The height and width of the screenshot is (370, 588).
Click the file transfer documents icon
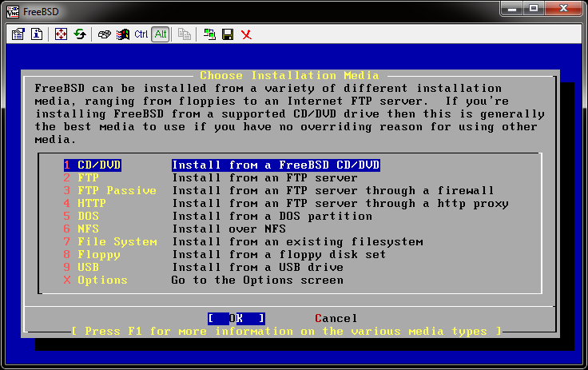184,34
